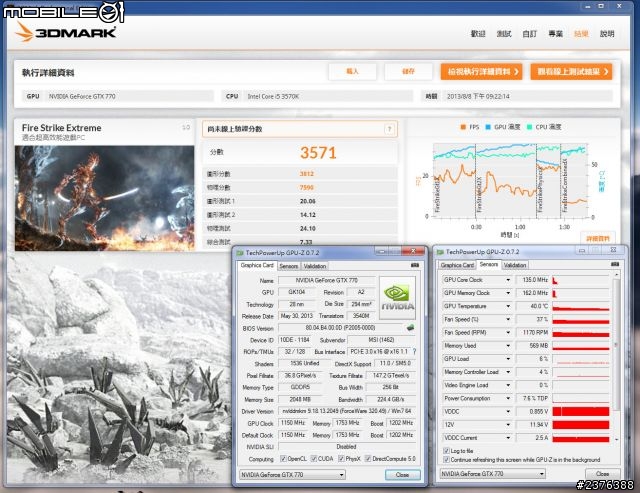
Task: Click the GPU Temperature red history graph
Action: [x=581, y=306]
